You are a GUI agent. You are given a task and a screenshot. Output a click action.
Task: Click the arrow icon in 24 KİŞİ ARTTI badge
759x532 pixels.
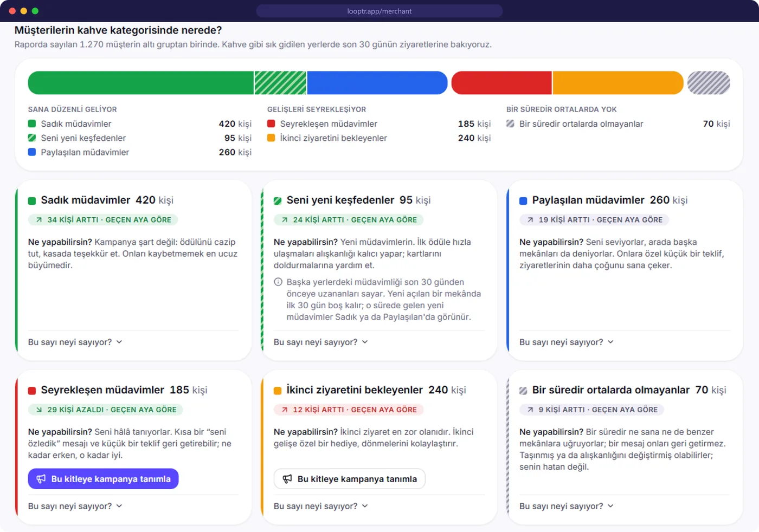coord(285,220)
